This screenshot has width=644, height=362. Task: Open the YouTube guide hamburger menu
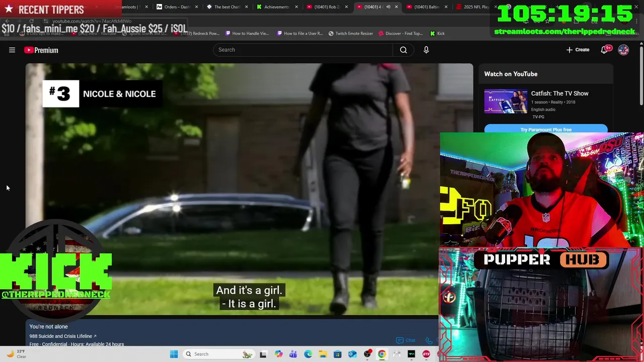click(x=12, y=50)
